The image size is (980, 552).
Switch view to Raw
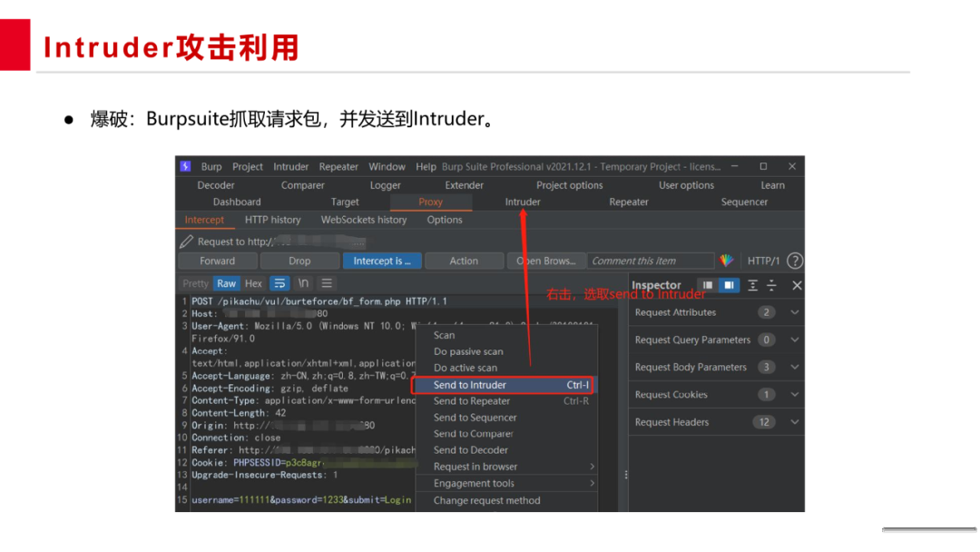[226, 283]
